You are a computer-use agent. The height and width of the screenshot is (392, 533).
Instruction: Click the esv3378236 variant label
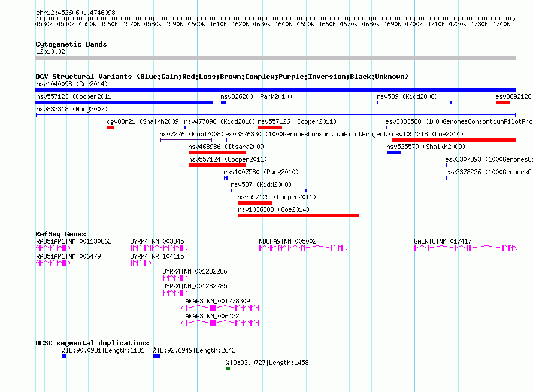point(489,172)
